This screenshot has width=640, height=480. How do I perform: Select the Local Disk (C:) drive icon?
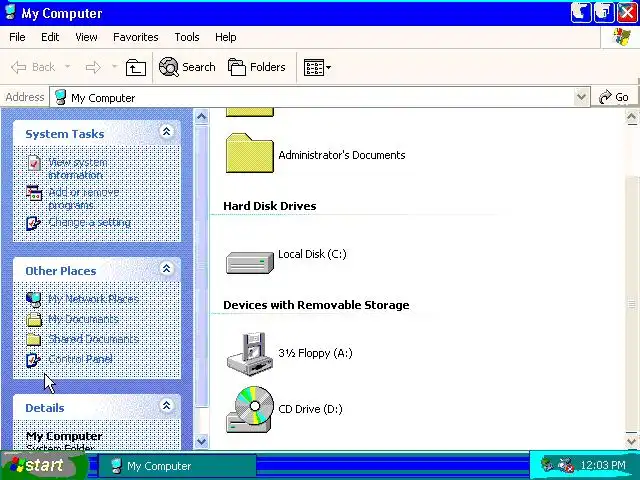250,262
